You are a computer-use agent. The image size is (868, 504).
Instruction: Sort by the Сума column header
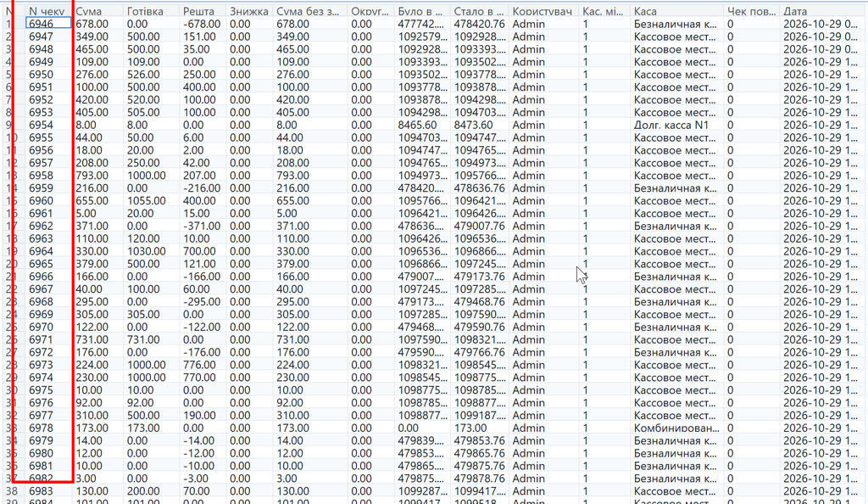pyautogui.click(x=97, y=11)
